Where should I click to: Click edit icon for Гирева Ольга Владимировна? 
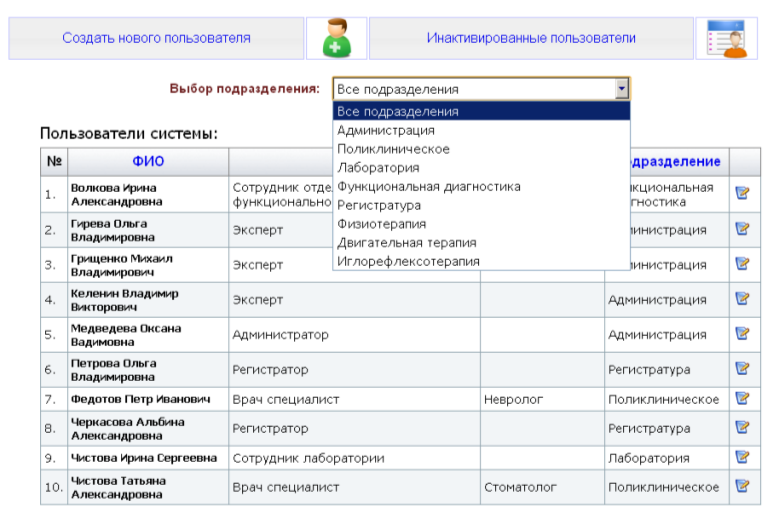pyautogui.click(x=742, y=229)
